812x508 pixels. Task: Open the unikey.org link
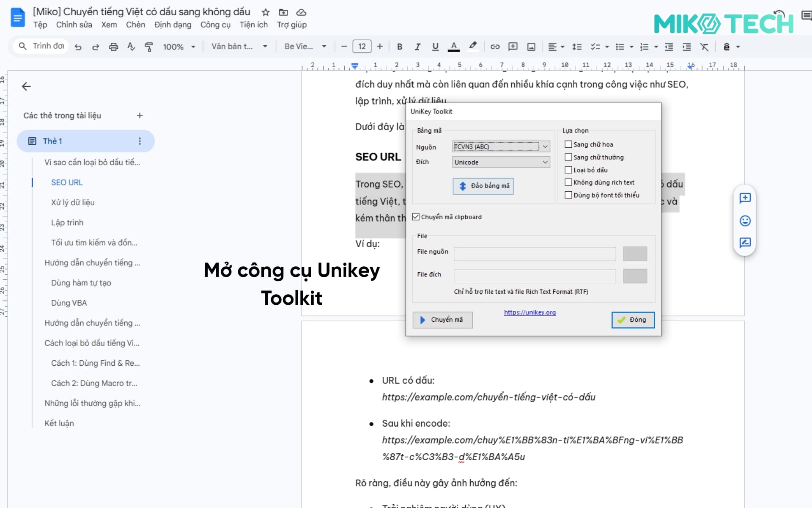[529, 312]
